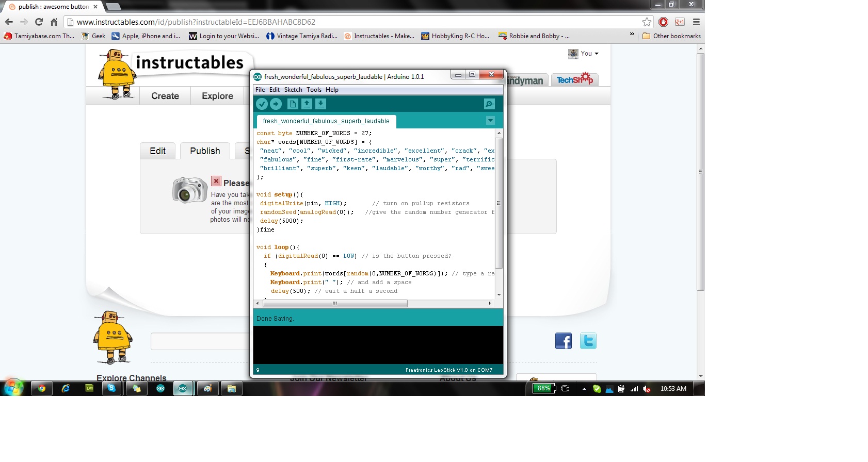Click the Arduino Open sketch icon
868x462 pixels.
tap(307, 104)
